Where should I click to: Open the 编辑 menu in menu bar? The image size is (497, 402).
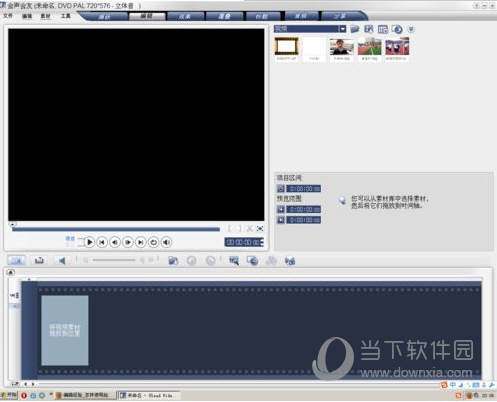coord(27,16)
